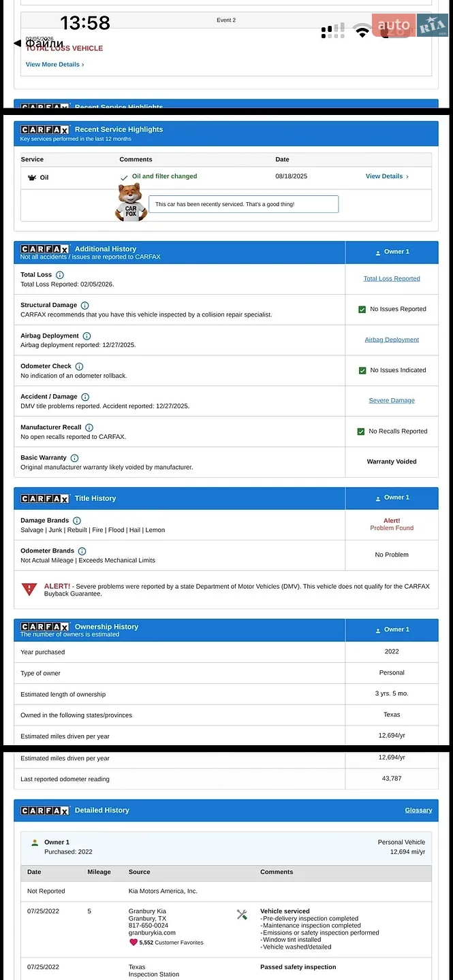Open the Airbag Deployment info icon
The width and height of the screenshot is (453, 980).
[x=87, y=336]
